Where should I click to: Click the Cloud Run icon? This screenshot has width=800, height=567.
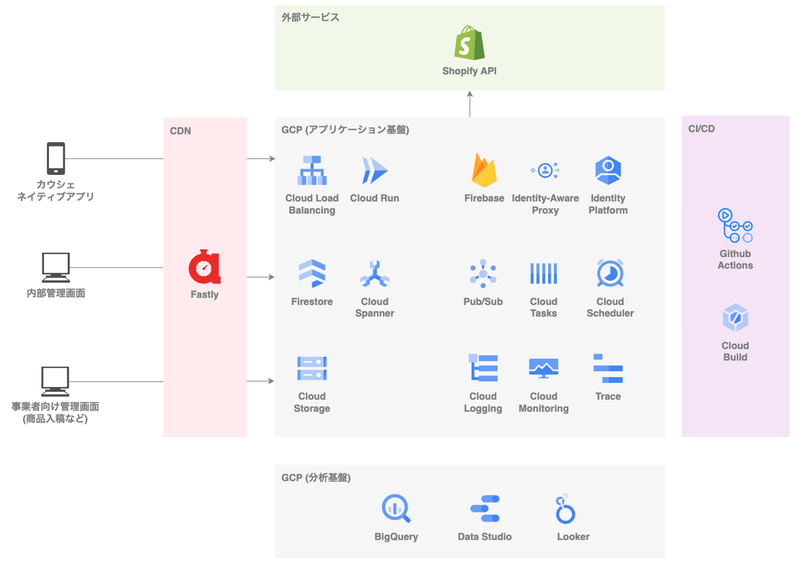click(375, 170)
